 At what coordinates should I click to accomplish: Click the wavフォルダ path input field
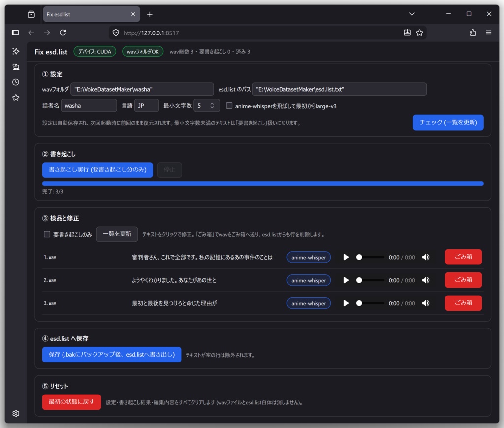point(142,89)
